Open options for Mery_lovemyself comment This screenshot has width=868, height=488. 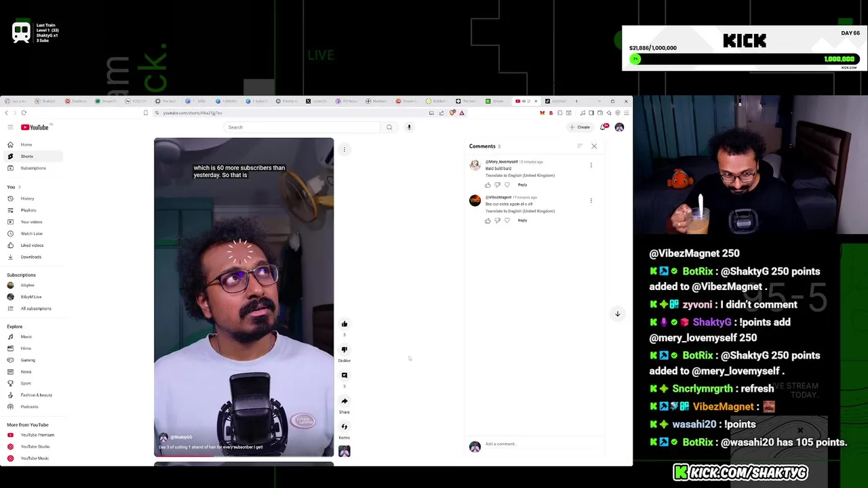point(591,165)
